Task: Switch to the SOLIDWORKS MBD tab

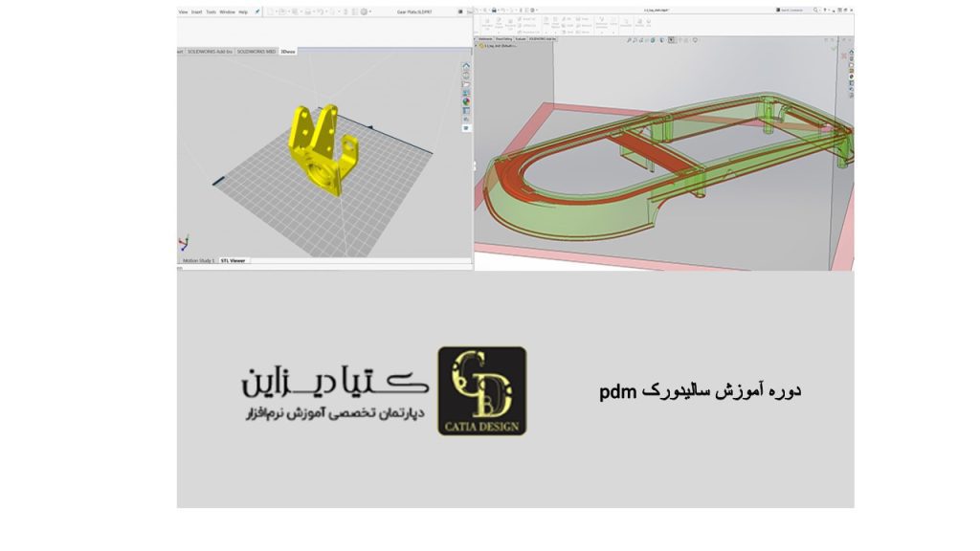Action: click(x=256, y=51)
